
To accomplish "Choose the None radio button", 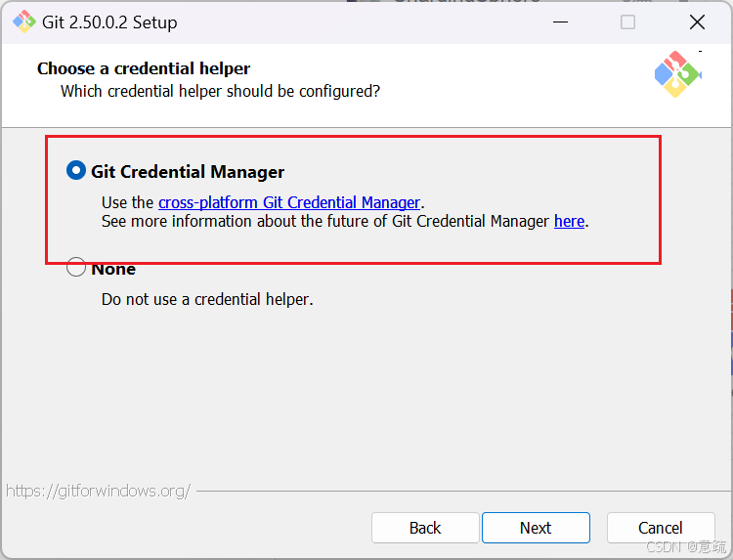I will tap(76, 268).
